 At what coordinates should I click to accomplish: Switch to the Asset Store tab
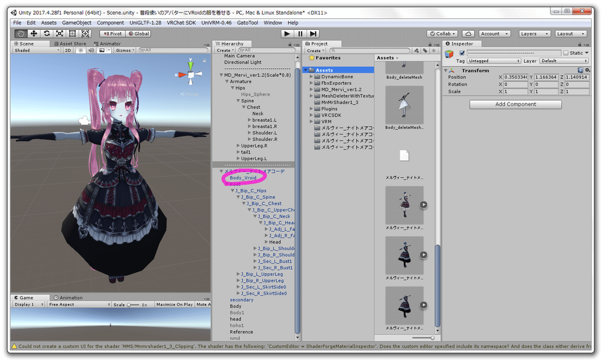point(70,43)
